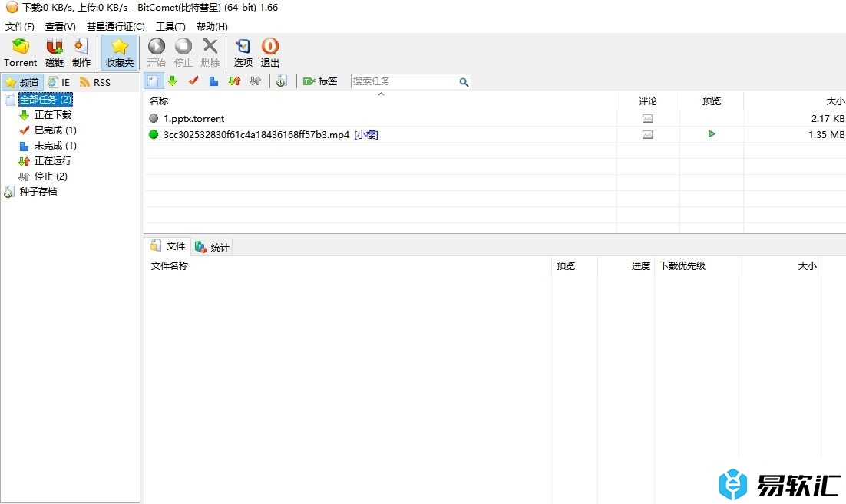Viewport: 846px width, 504px height.
Task: Click the 文件名称 column header
Action: point(349,265)
